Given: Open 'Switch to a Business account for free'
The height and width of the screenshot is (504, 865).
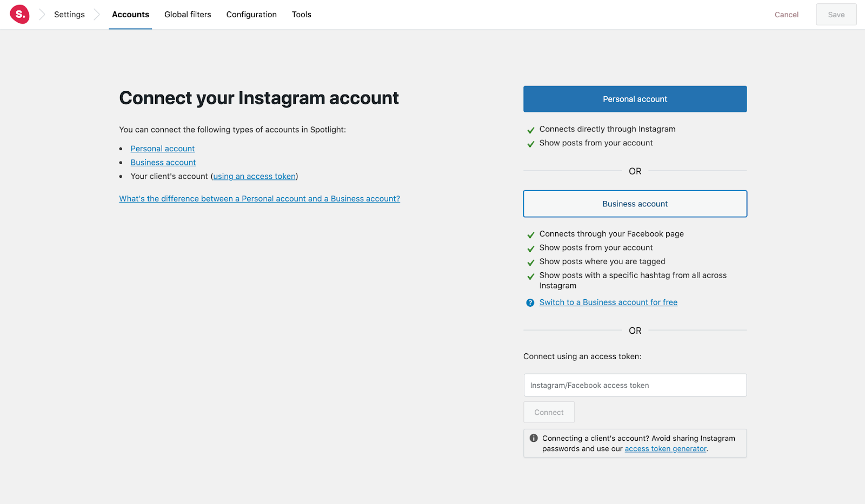Looking at the screenshot, I should coord(608,303).
